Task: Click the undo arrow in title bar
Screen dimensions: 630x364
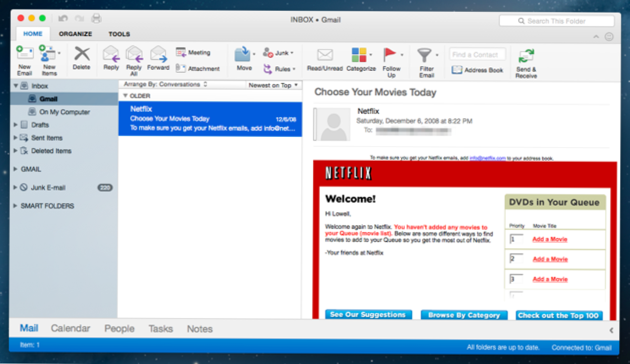Action: (63, 19)
